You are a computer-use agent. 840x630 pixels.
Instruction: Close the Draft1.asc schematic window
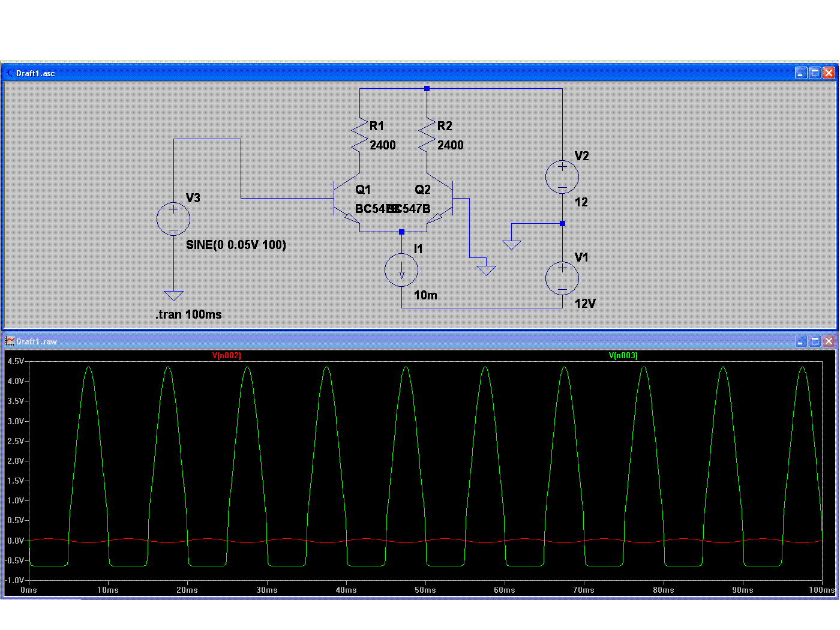(x=829, y=73)
